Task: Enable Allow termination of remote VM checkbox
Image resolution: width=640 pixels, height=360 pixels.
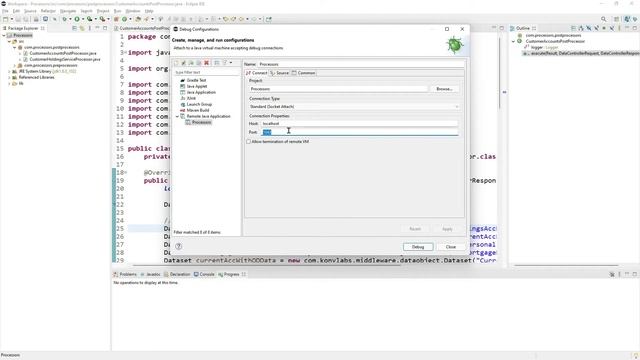Action: click(x=249, y=142)
